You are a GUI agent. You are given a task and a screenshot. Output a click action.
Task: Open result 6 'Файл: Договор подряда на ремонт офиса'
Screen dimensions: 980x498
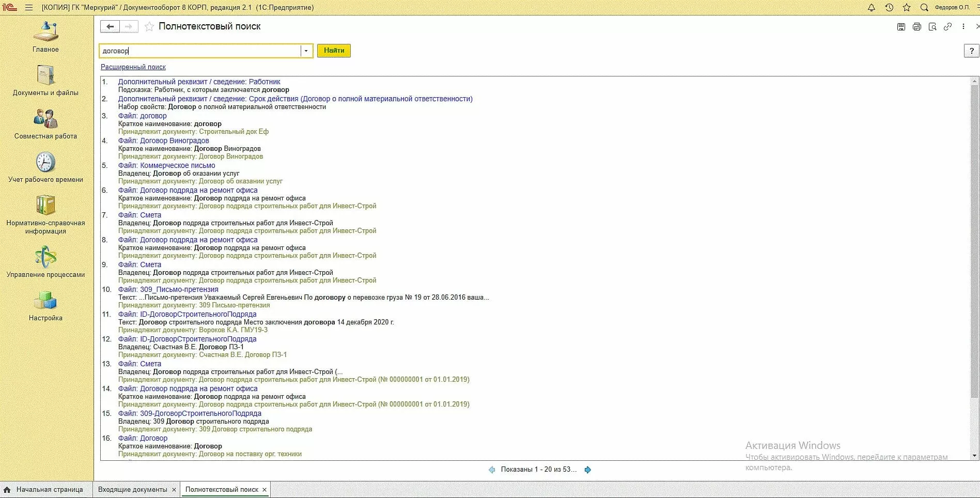(x=188, y=190)
